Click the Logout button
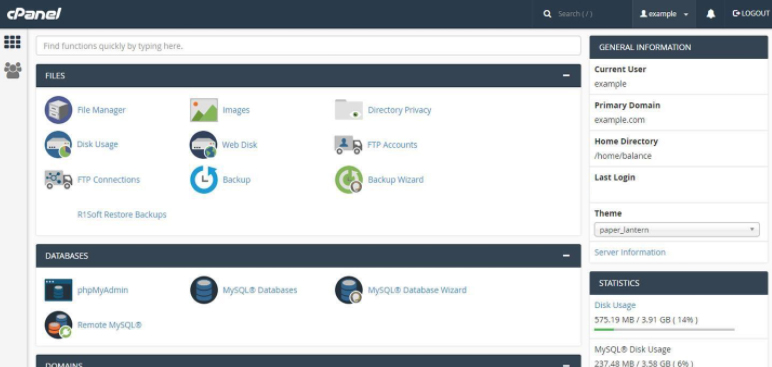 pos(751,13)
